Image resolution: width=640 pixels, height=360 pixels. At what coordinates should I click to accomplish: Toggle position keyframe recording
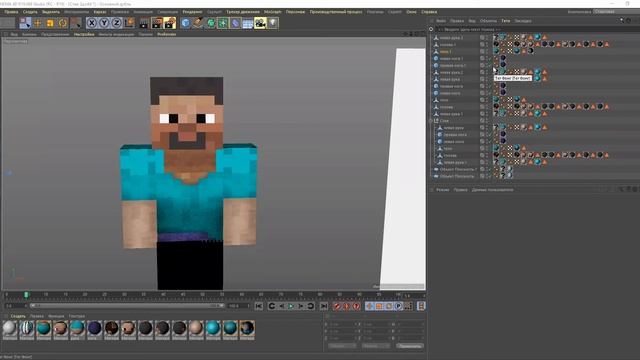pyautogui.click(x=369, y=306)
